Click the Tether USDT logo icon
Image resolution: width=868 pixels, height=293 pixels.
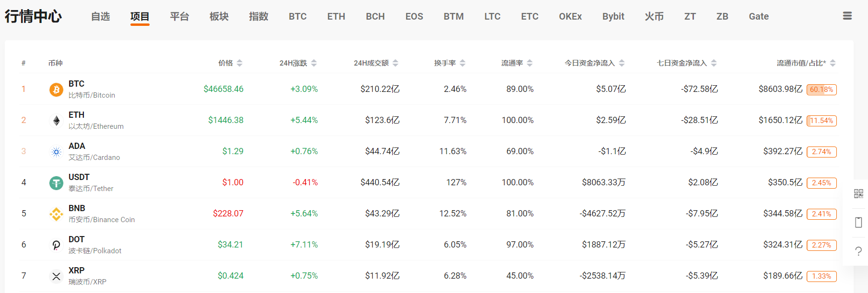(56, 183)
